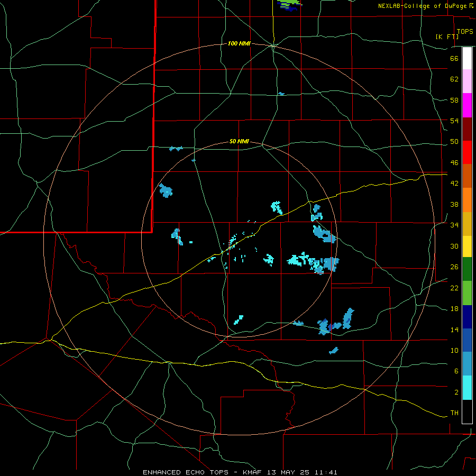This screenshot has height=476, width=476.
Task: Click the 18 scale value
Action: tap(454, 309)
